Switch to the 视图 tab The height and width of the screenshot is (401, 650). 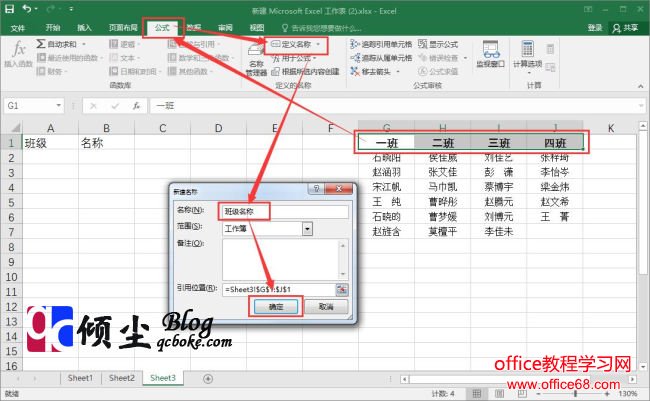point(257,28)
